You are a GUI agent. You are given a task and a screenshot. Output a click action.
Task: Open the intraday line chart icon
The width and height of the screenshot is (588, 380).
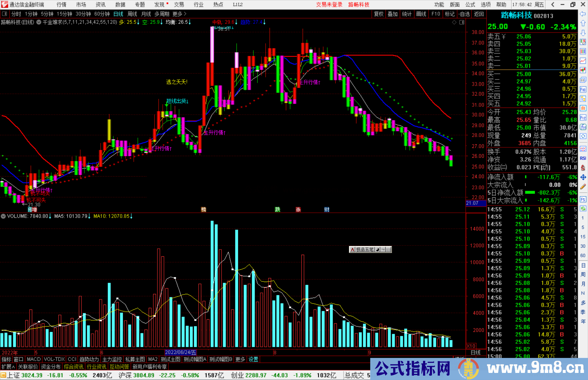click(583, 61)
